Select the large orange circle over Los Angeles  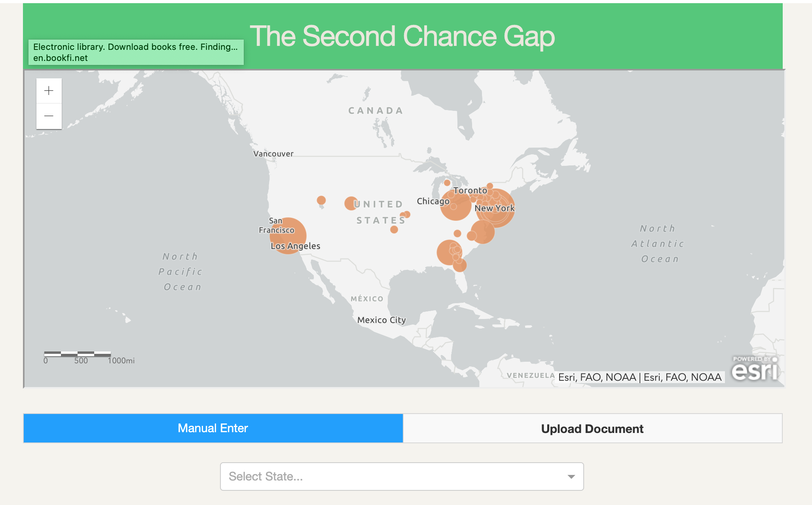288,235
